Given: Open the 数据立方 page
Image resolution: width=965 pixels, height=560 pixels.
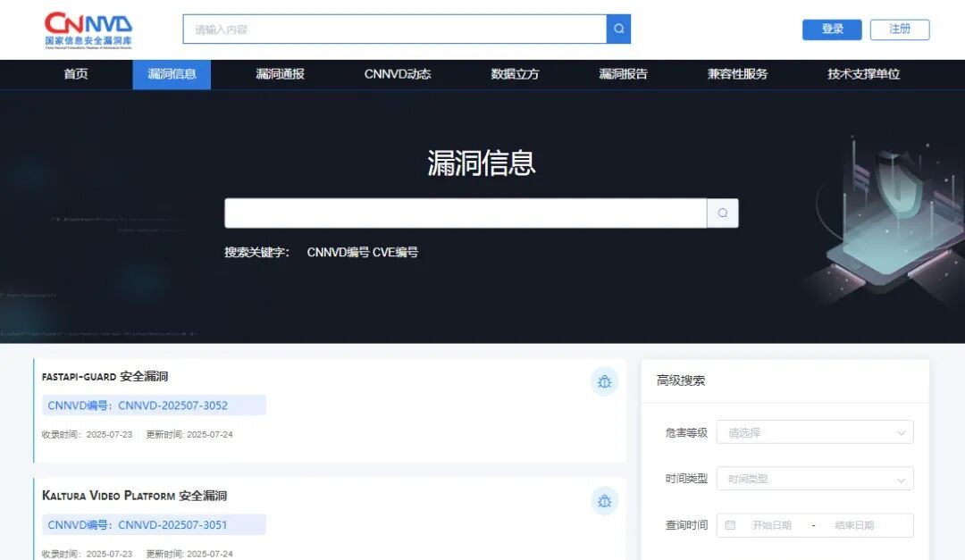Looking at the screenshot, I should point(515,74).
